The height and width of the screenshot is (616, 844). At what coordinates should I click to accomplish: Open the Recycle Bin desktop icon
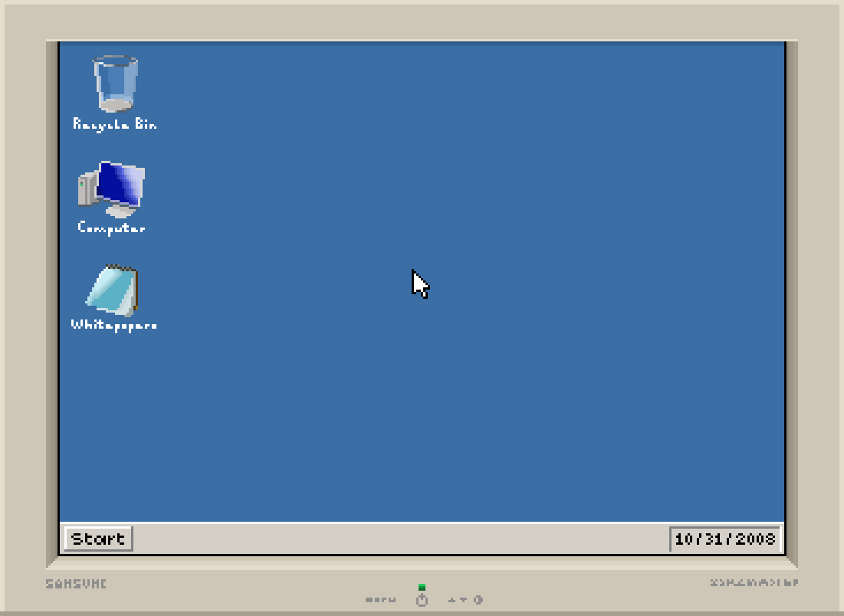[x=116, y=84]
